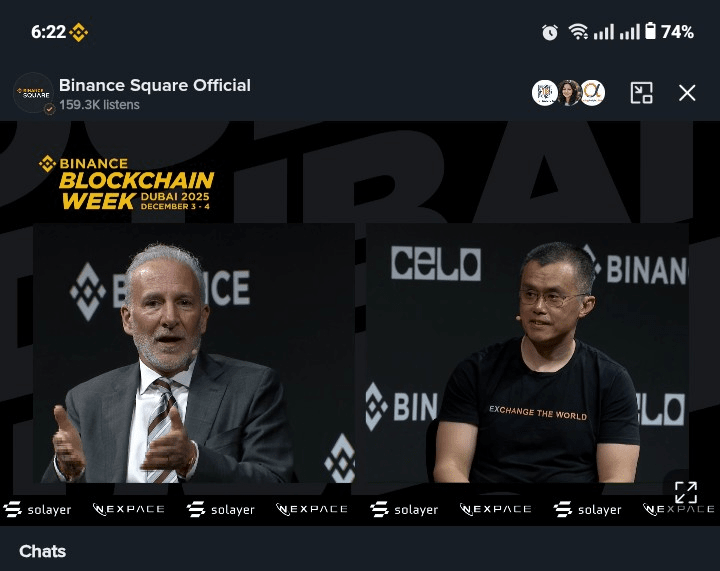
Task: Minimize stream to picture-in-picture mode
Action: coord(641,93)
